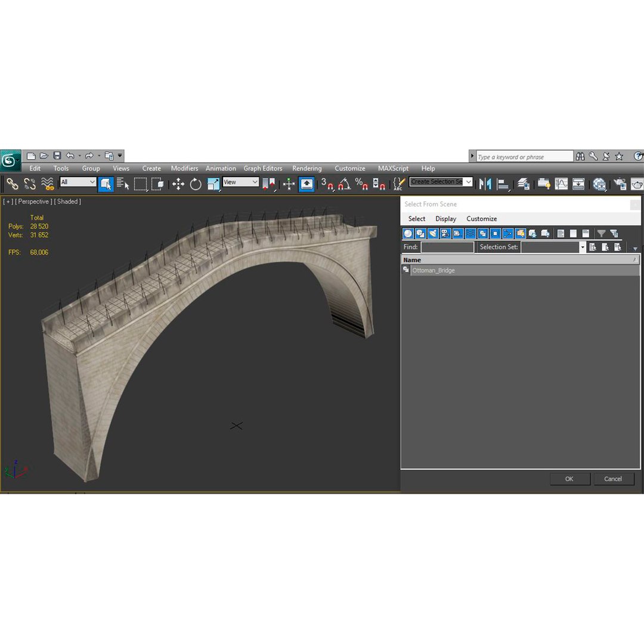
Task: Open Display menu in Select From Scene
Action: coord(445,219)
